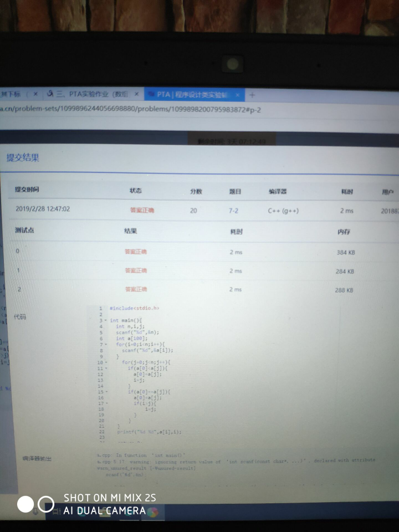Click the 结果 column header

click(131, 231)
